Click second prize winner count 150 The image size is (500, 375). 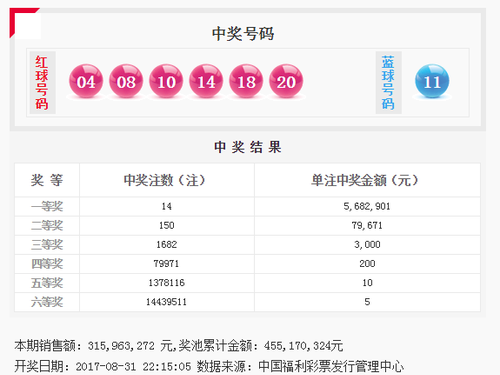(x=167, y=226)
